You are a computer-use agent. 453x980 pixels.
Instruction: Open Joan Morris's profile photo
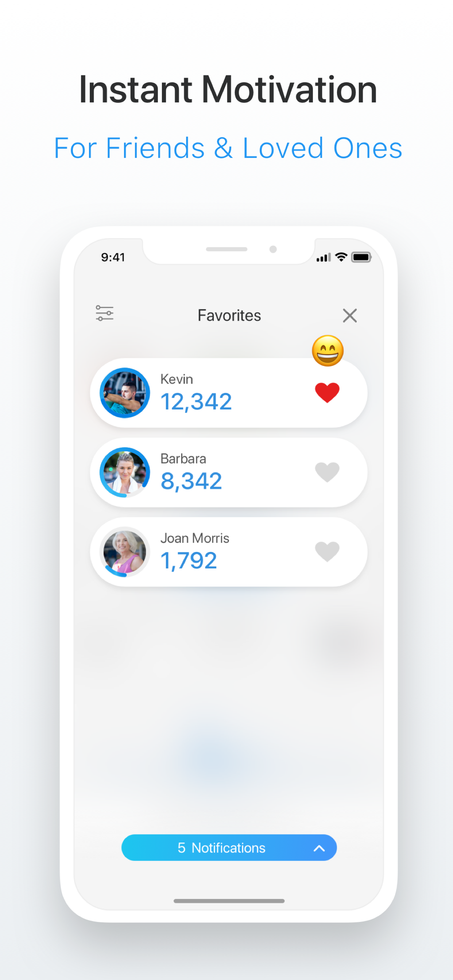pyautogui.click(x=124, y=552)
